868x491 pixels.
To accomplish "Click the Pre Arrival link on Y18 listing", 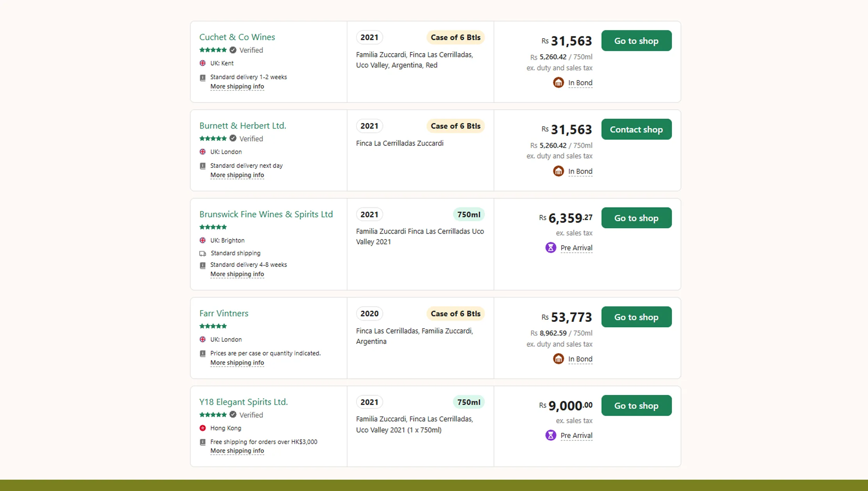I will click(576, 435).
